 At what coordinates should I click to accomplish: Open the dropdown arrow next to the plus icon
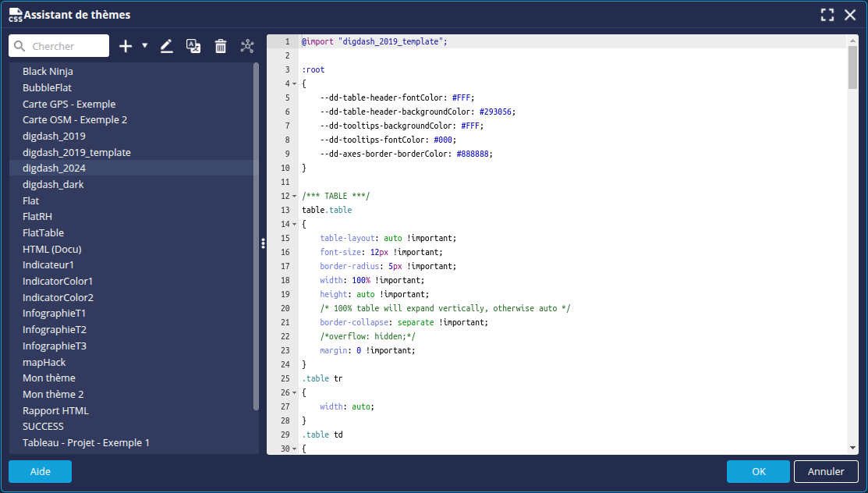coord(145,46)
